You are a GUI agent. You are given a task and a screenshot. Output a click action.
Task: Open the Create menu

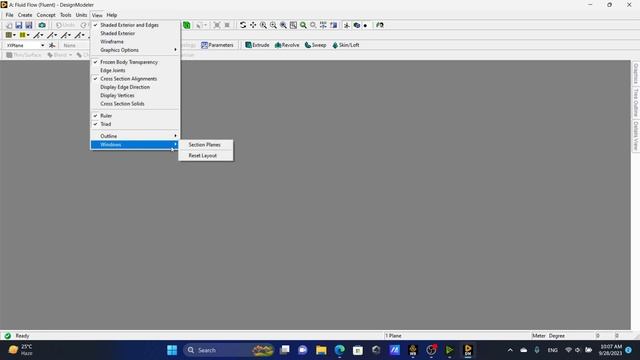25,15
